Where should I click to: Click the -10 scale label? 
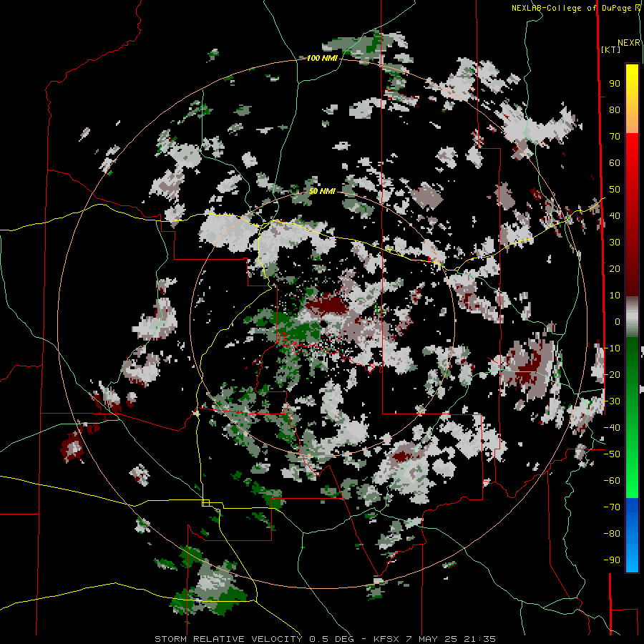[612, 348]
